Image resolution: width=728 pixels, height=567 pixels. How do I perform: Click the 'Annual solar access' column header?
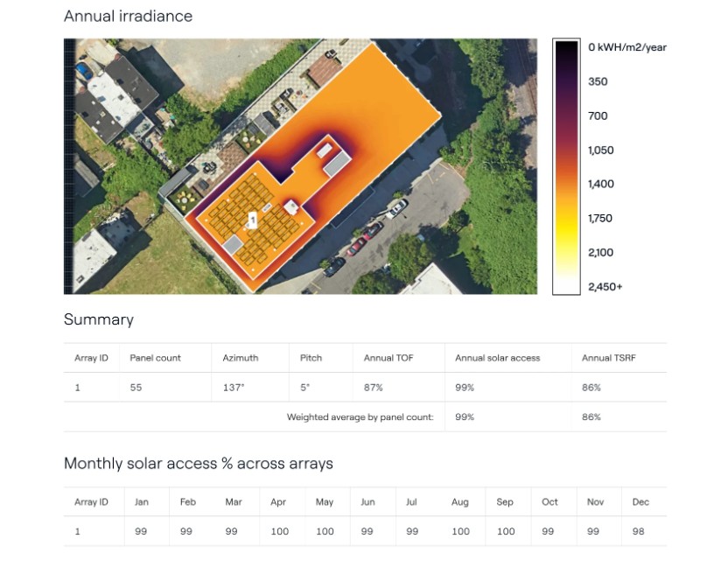click(497, 358)
